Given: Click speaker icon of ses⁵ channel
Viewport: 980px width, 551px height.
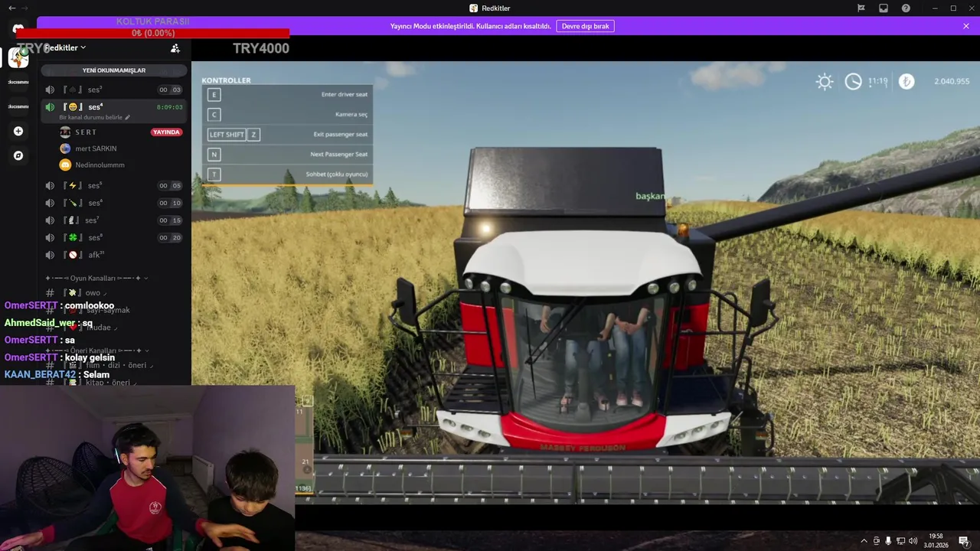Looking at the screenshot, I should coord(50,185).
